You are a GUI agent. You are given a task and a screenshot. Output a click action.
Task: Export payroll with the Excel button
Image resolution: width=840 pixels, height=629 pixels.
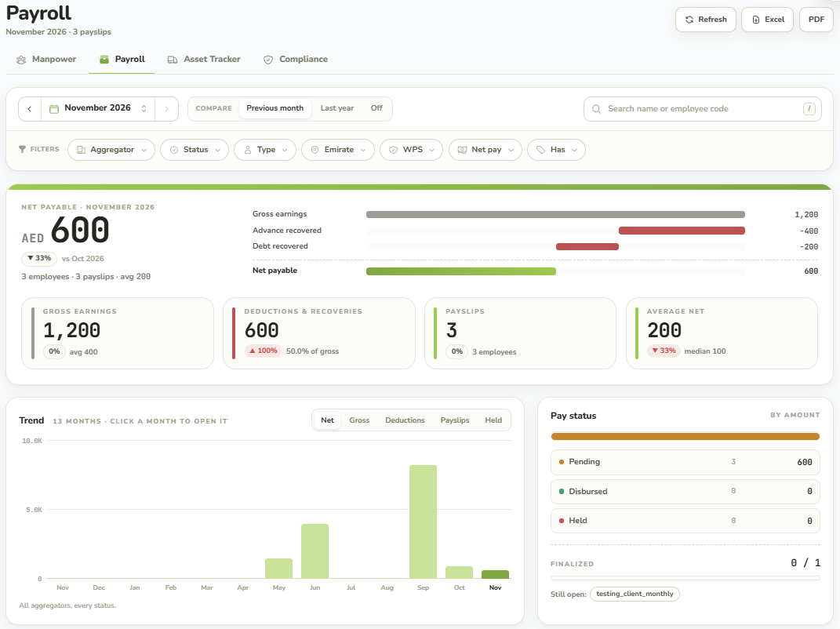coord(767,20)
